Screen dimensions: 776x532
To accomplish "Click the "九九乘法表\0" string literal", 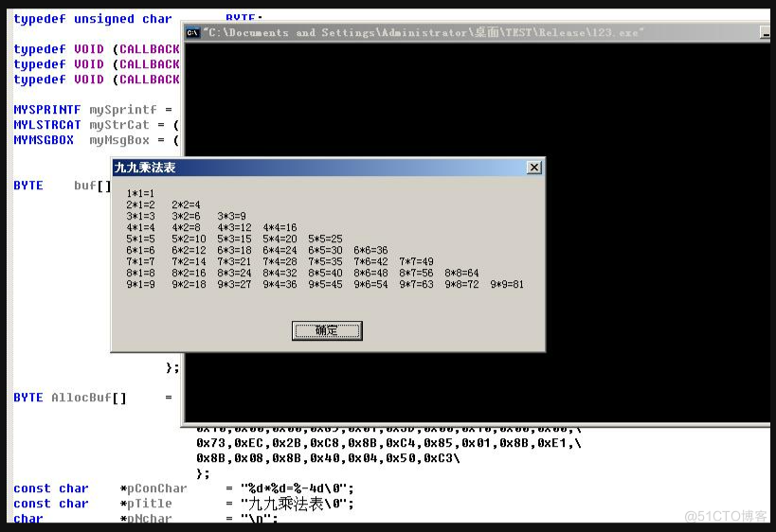I will (x=294, y=504).
